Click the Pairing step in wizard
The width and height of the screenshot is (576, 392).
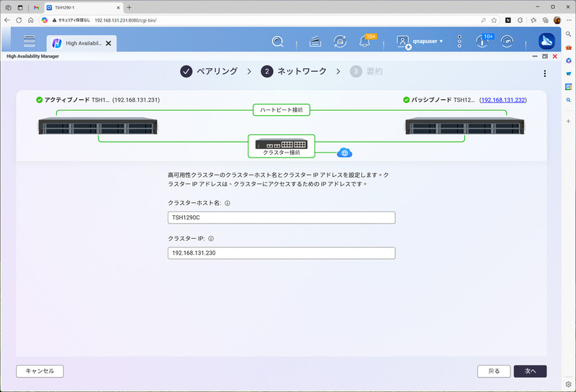click(x=209, y=71)
